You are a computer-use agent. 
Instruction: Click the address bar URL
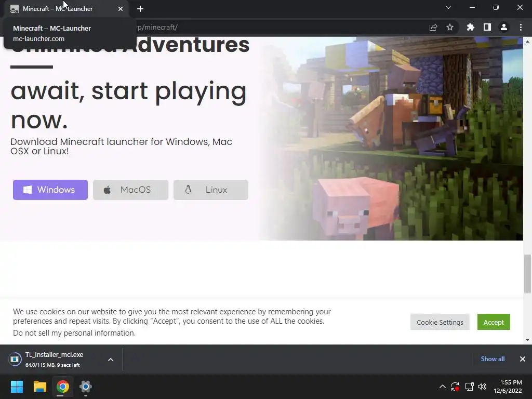[156, 27]
